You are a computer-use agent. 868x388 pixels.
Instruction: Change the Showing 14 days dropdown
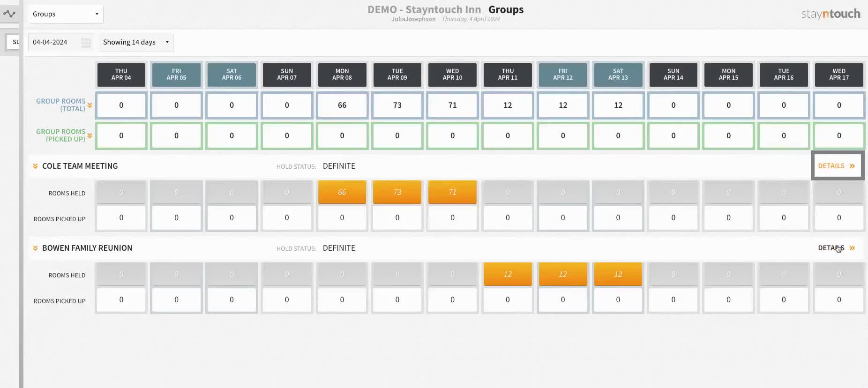coord(136,42)
